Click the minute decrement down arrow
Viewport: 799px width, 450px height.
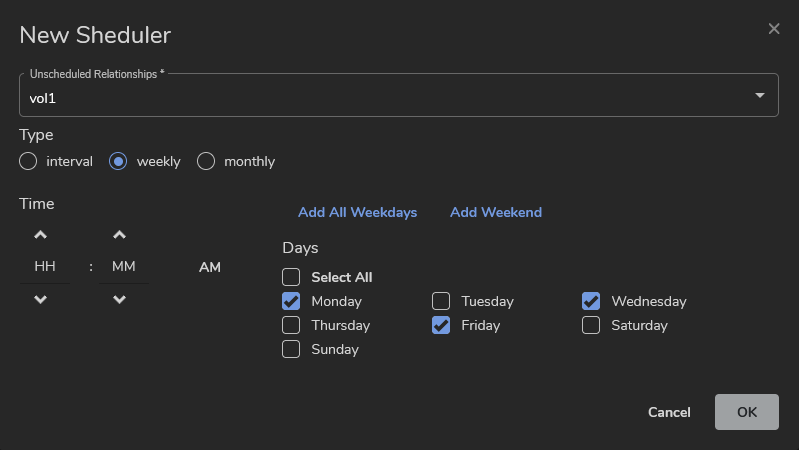120,299
